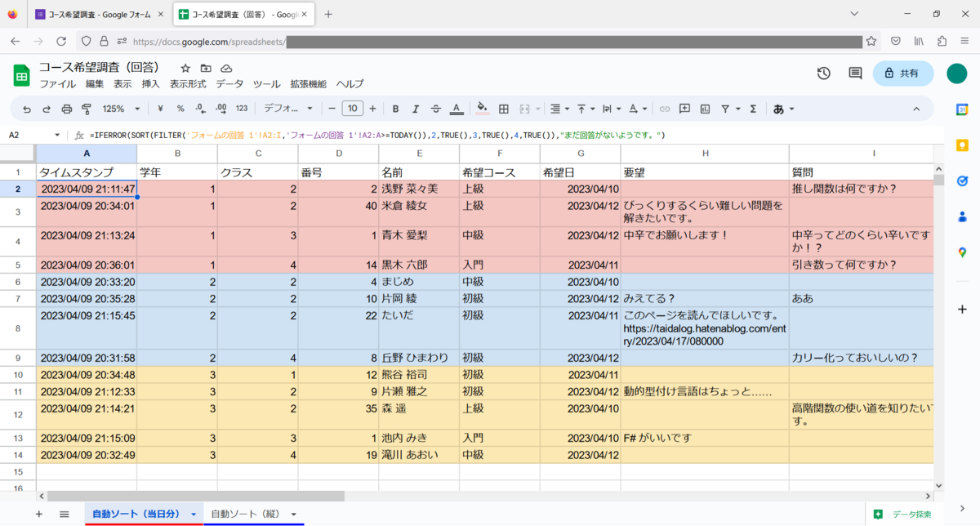Open vertical align dropdown
Viewport: 980px width, 526px height.
pyautogui.click(x=586, y=109)
